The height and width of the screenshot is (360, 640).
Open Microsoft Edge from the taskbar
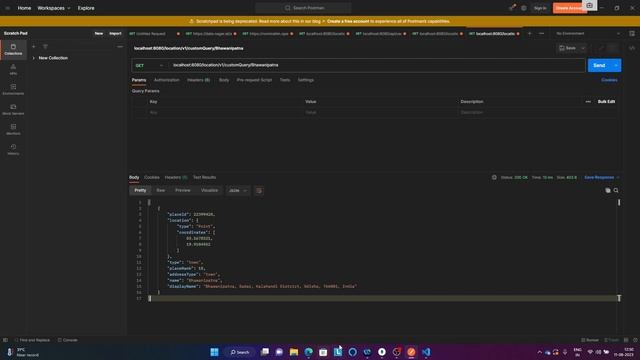pos(309,352)
